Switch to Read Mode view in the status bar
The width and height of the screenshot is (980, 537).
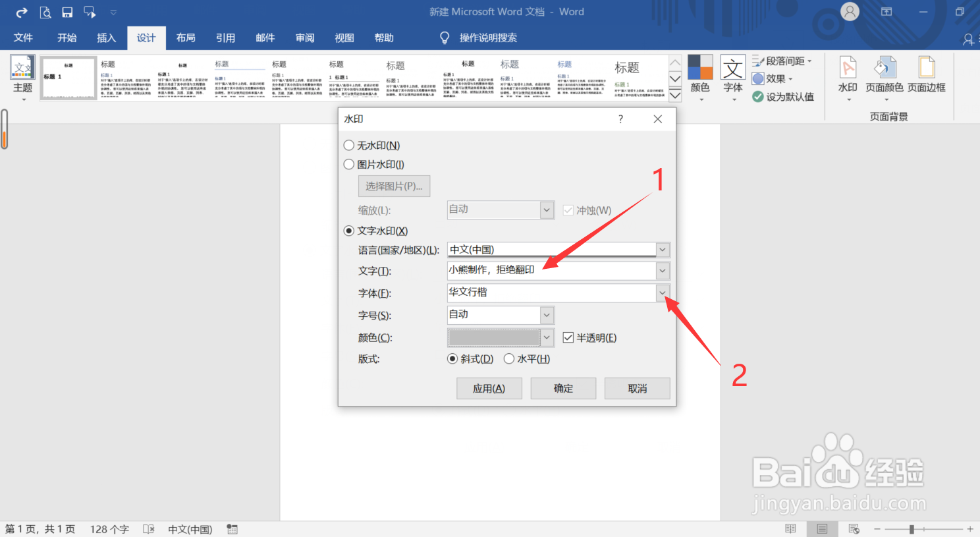click(x=790, y=529)
